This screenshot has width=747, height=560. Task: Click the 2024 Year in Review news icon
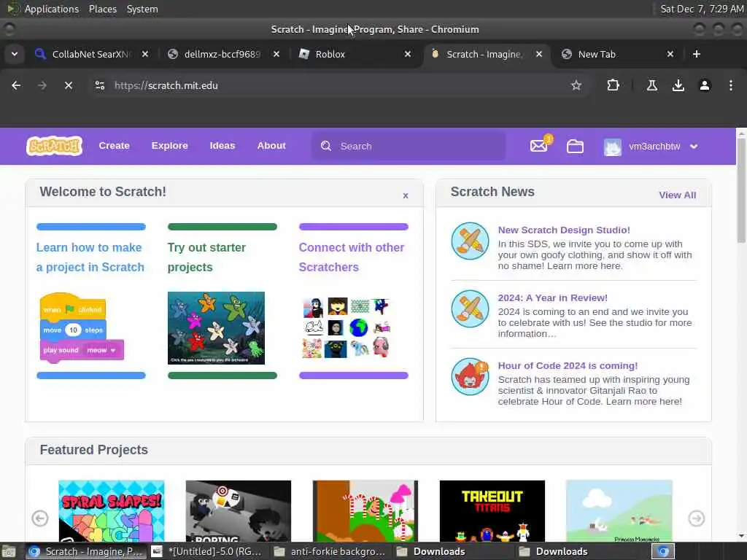coord(471,308)
